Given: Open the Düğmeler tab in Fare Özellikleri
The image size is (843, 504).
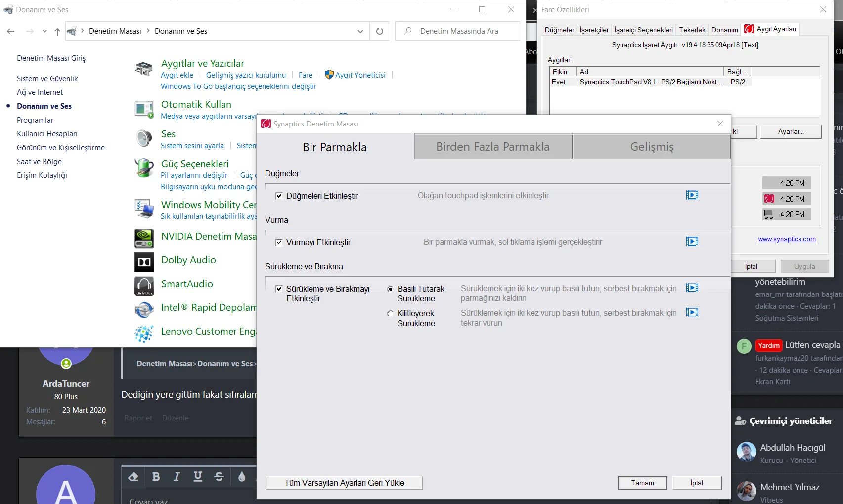Looking at the screenshot, I should tap(559, 30).
